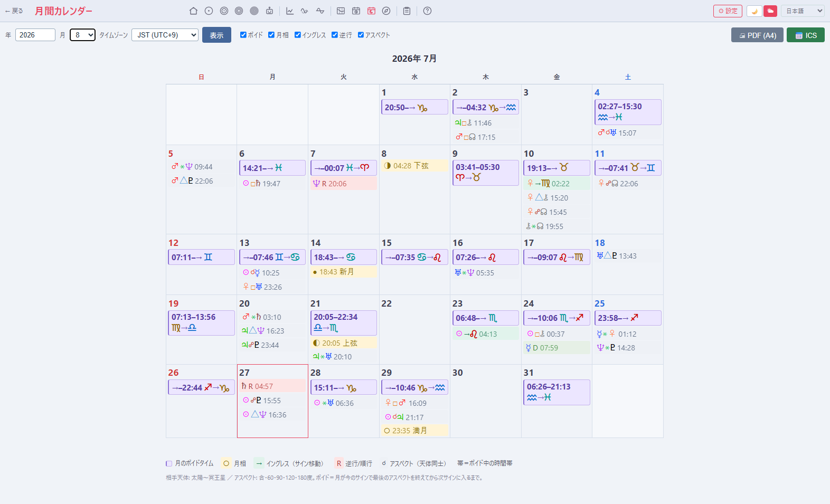Click the 18th Uranus trine Pluto 13:43
This screenshot has width=830, height=504.
pos(628,256)
